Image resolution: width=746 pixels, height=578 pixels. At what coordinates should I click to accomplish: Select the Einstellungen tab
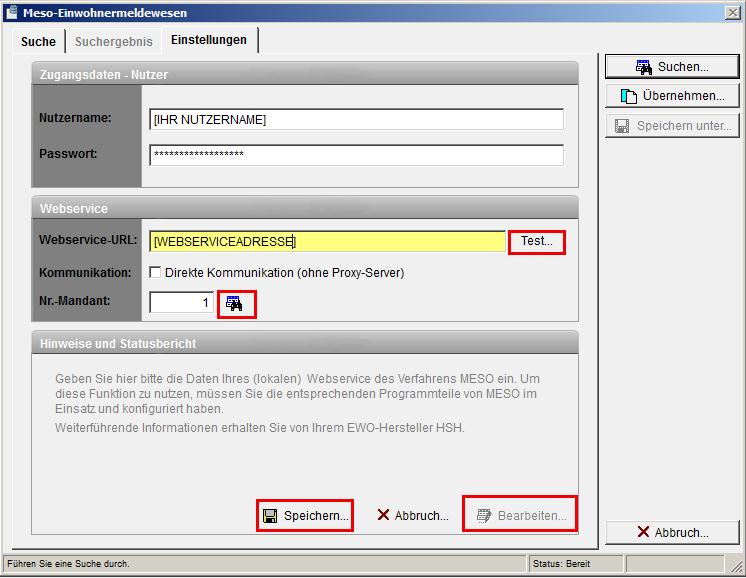point(208,40)
